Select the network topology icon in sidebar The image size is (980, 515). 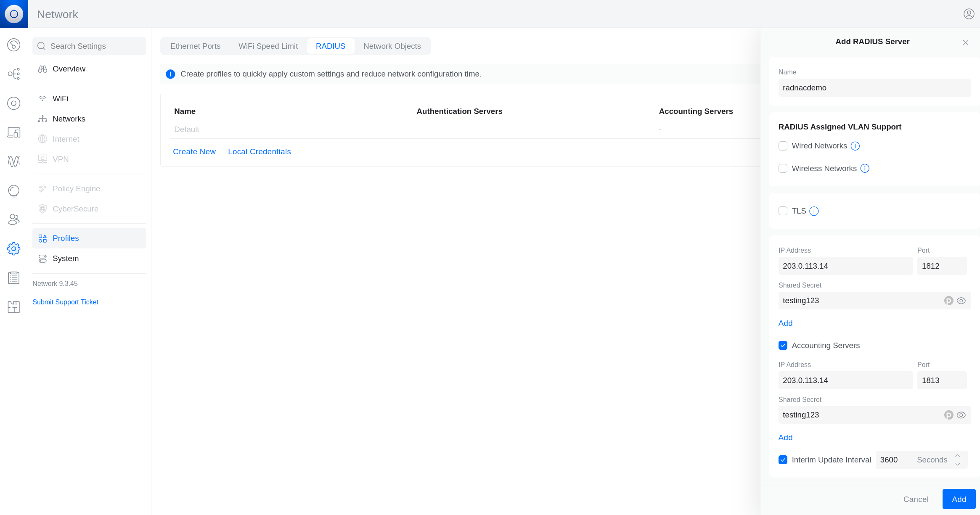click(x=14, y=74)
